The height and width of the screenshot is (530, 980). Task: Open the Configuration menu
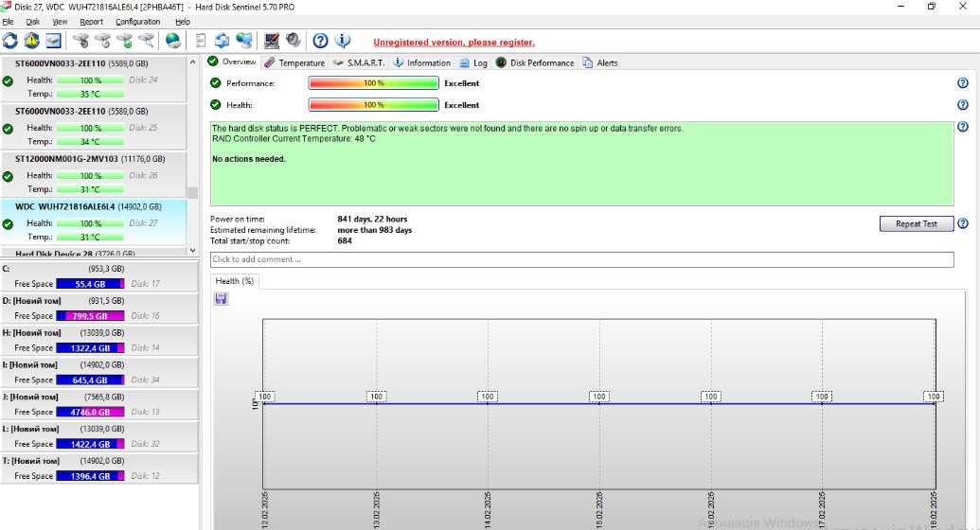[137, 22]
